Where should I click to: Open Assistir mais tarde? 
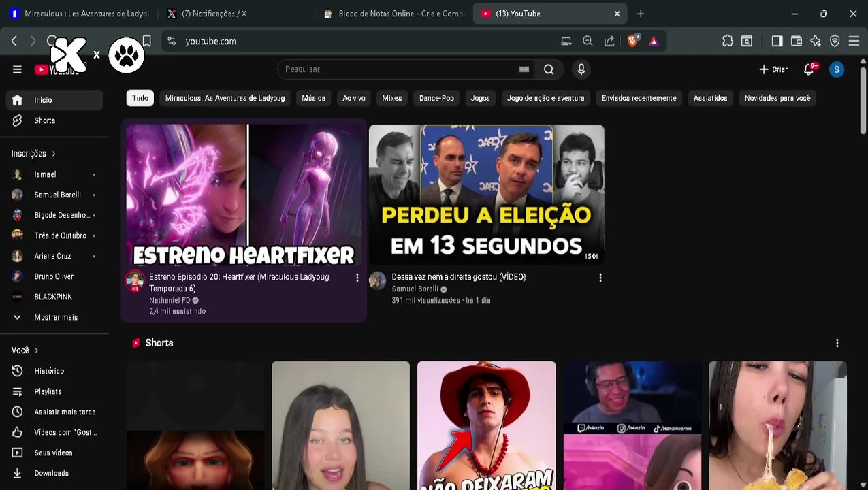point(54,412)
